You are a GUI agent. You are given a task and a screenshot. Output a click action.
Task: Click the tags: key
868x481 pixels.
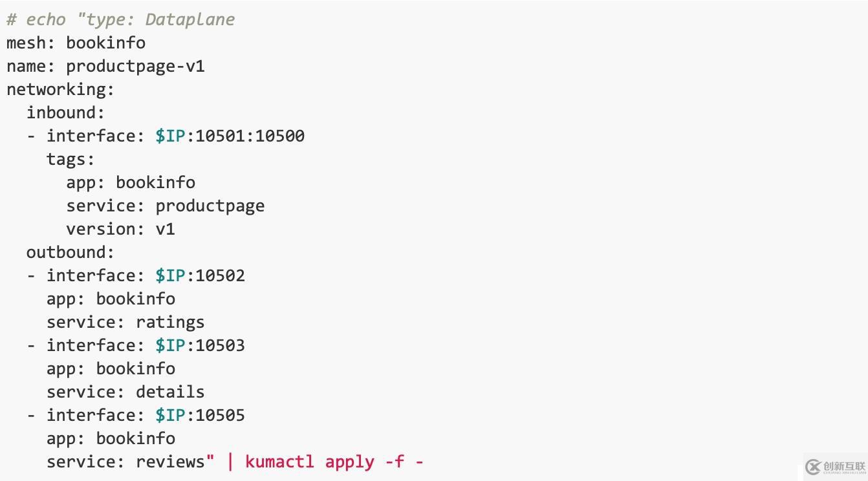[71, 159]
